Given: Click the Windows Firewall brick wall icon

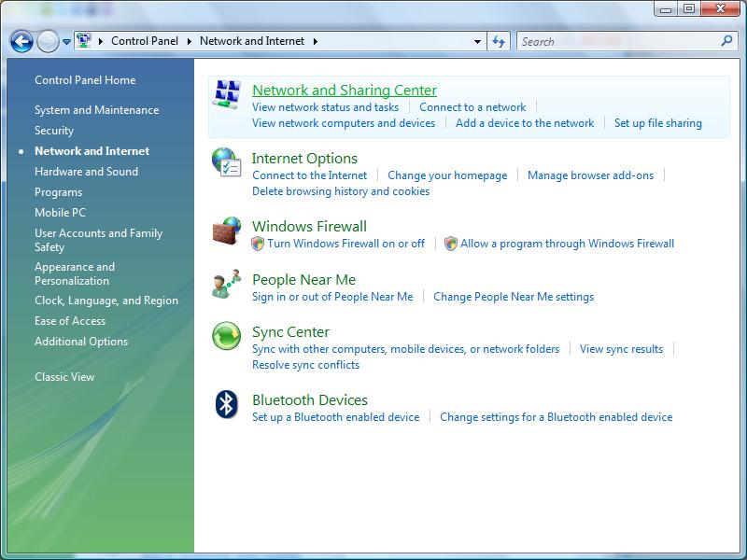Looking at the screenshot, I should (x=227, y=231).
